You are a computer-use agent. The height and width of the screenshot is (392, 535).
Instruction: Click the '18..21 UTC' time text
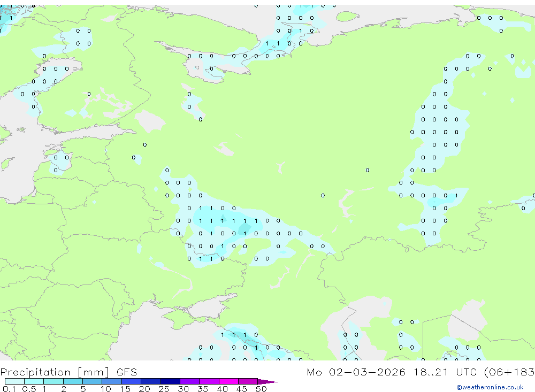445,372
